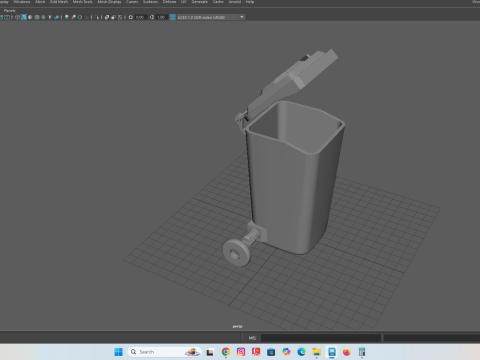Click the persp camera label in the viewport
The image size is (480, 360).
point(237,326)
